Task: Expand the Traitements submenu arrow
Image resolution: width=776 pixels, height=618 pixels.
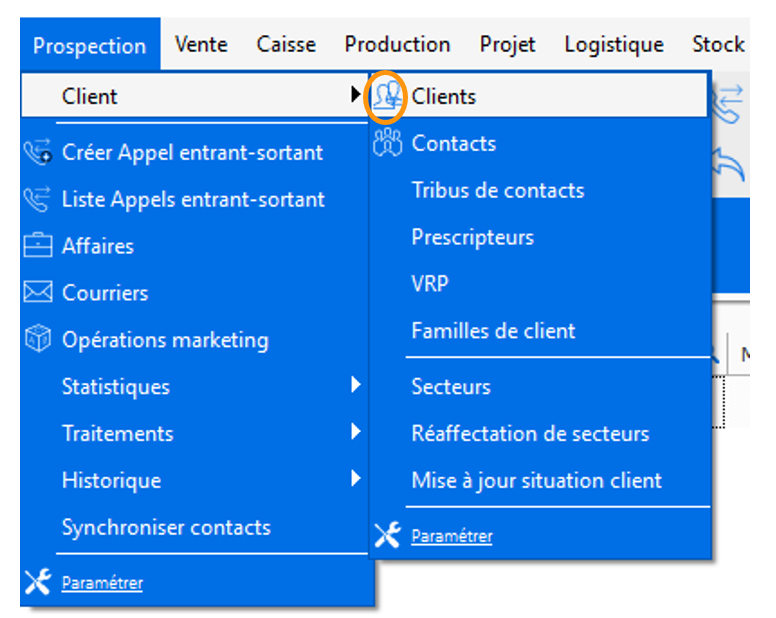Action: click(355, 433)
